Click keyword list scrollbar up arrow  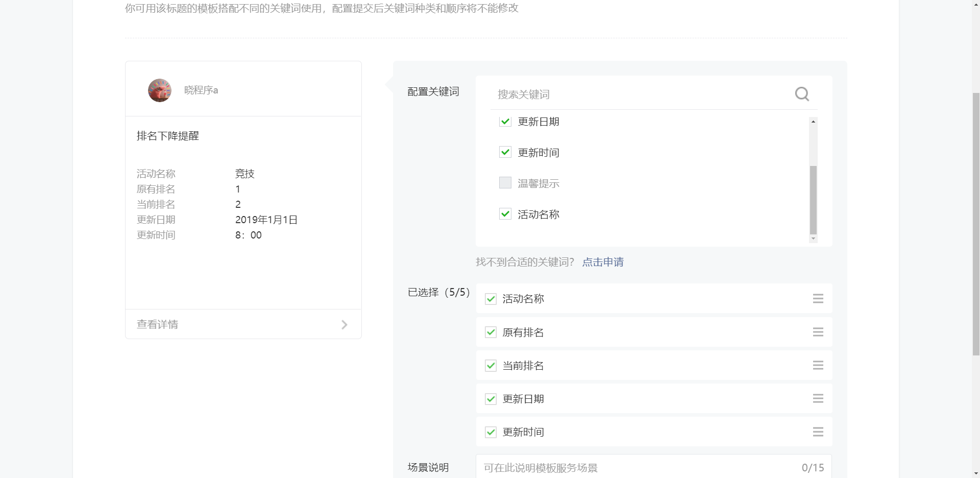(x=813, y=122)
